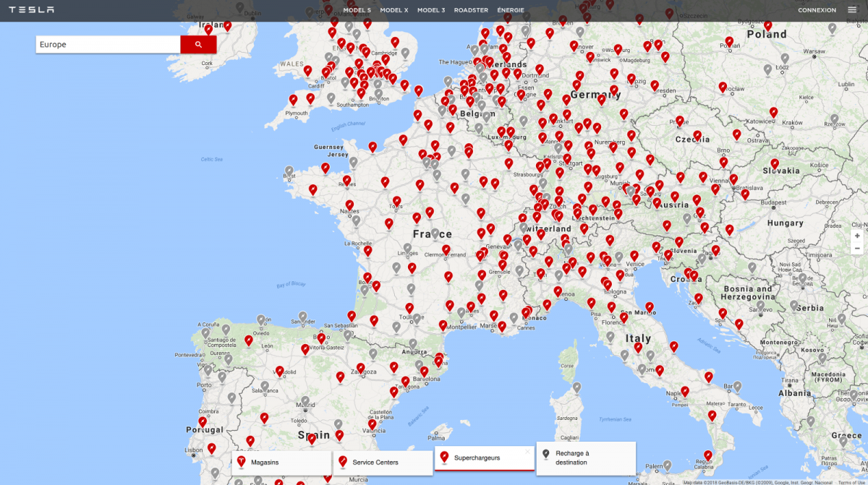The width and height of the screenshot is (868, 485).
Task: Open the Model S menu item
Action: tap(357, 10)
